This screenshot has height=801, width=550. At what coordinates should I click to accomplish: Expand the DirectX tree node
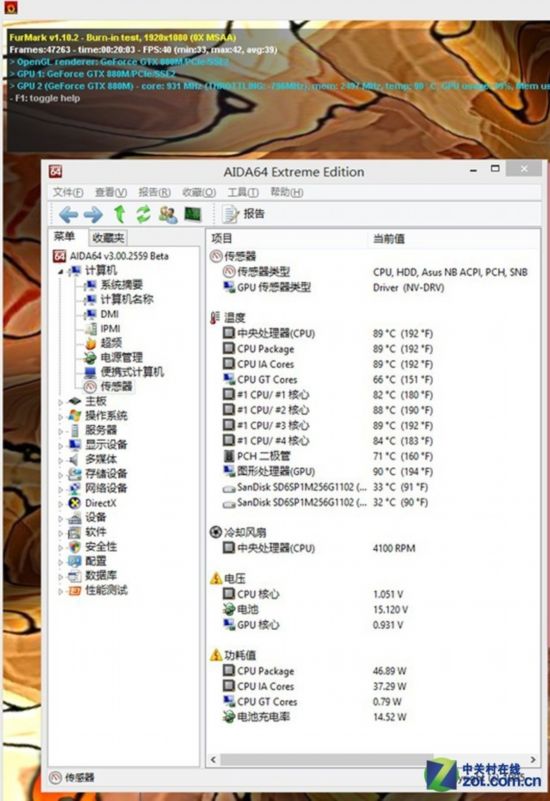click(x=61, y=503)
